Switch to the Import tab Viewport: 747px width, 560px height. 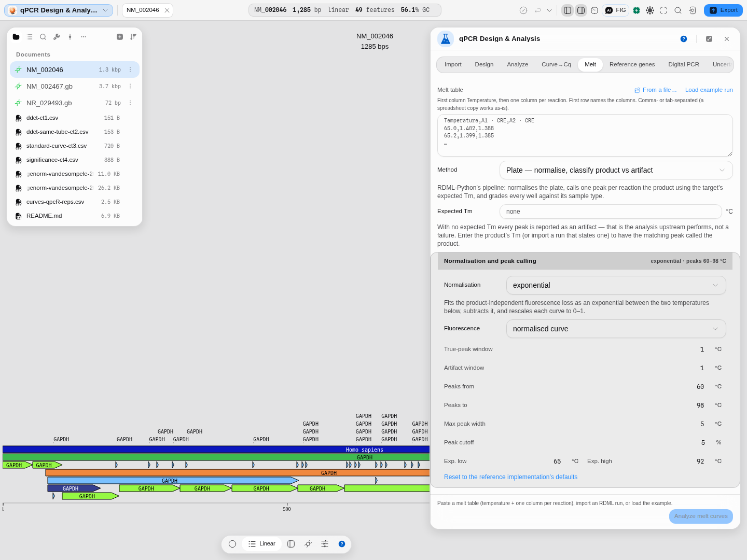(453, 64)
